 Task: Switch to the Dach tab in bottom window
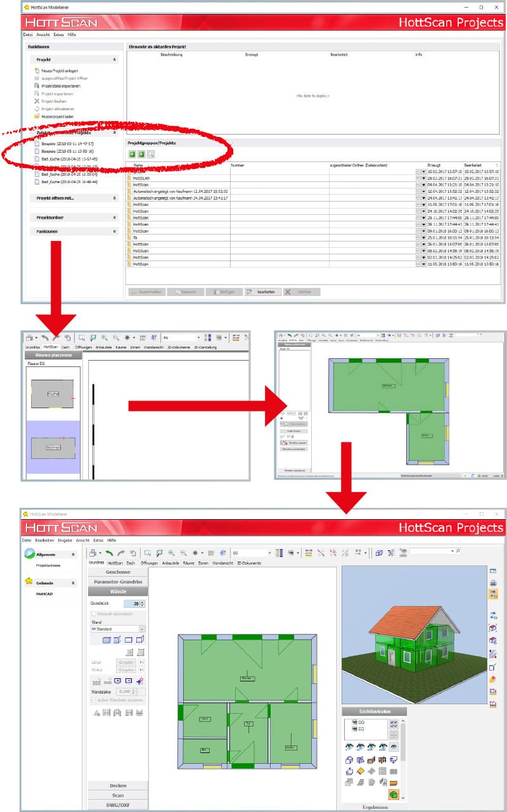131,563
